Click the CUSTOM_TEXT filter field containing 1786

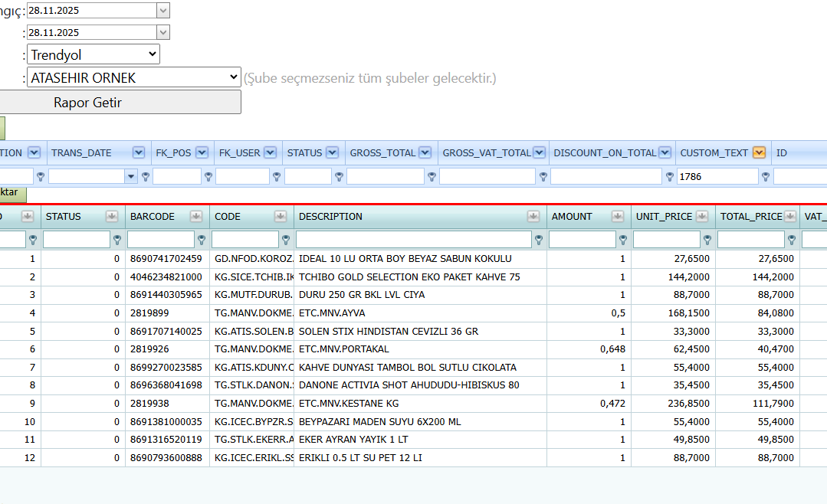[717, 177]
